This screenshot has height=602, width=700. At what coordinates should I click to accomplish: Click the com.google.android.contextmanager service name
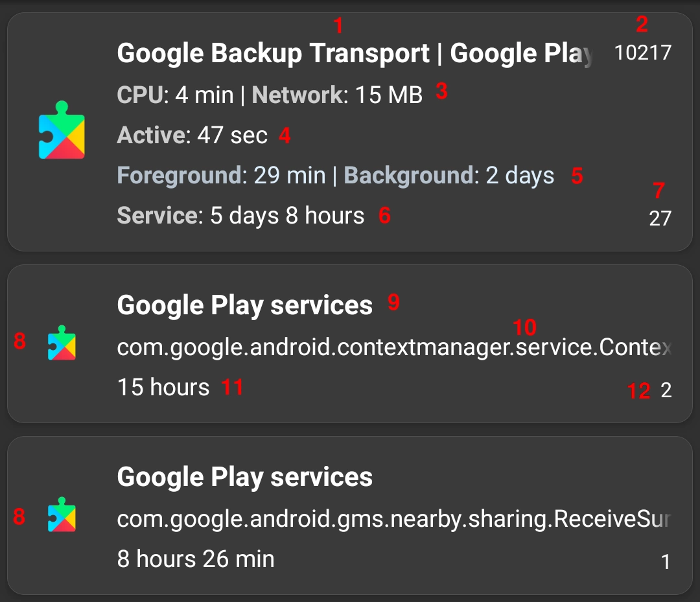click(389, 347)
